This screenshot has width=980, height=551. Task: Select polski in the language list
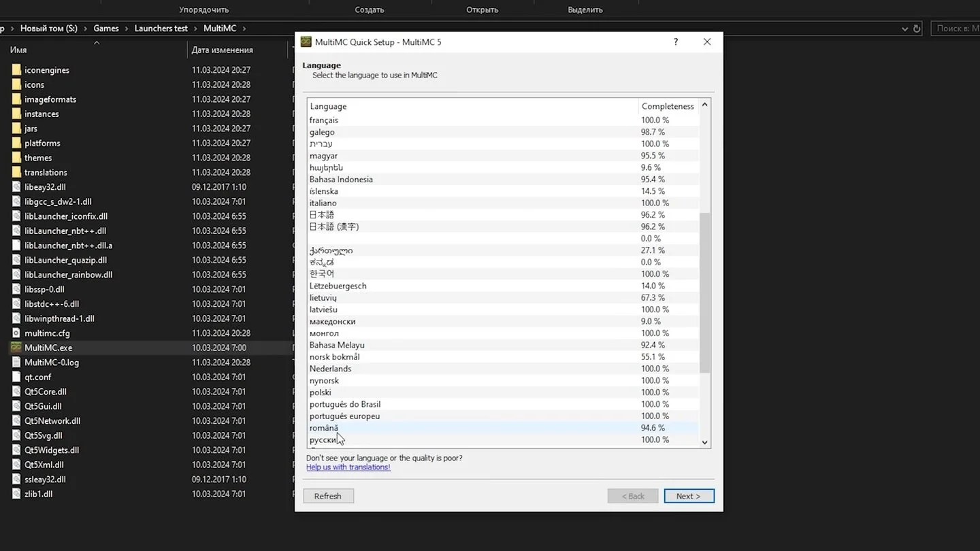(x=503, y=393)
